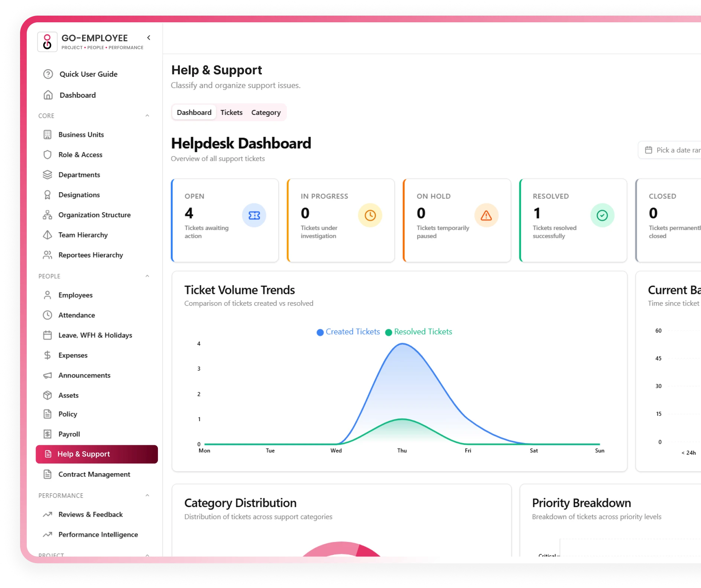Click the Business Units building icon
The image size is (701, 588).
coord(48,135)
